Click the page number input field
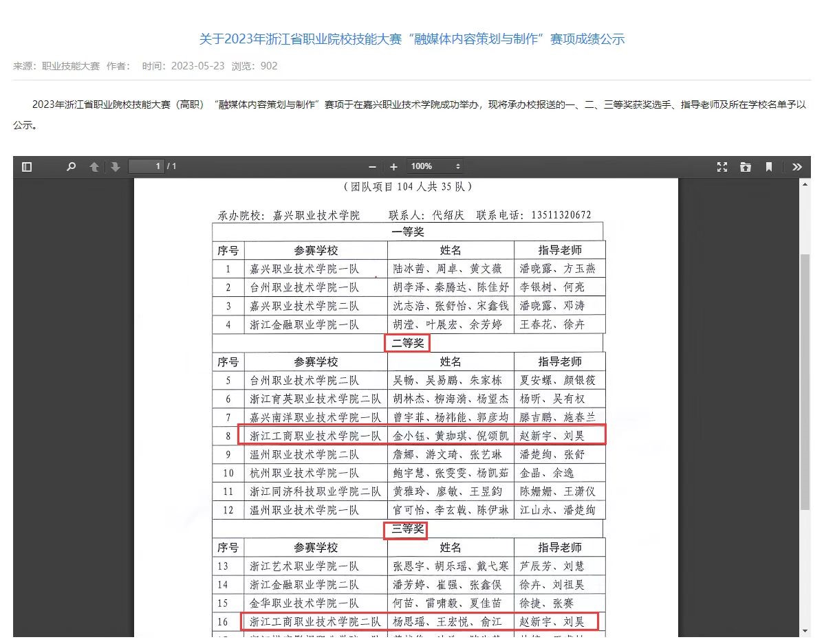The width and height of the screenshot is (824, 644). (147, 166)
